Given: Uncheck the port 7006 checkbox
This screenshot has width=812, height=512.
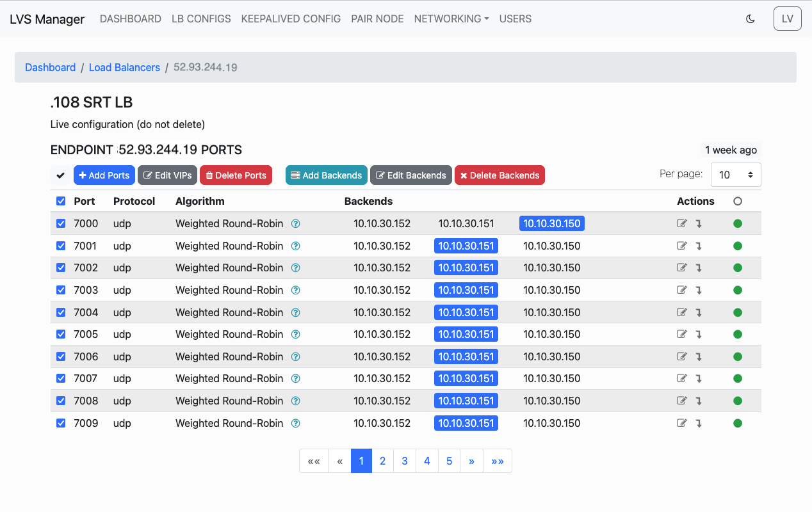Looking at the screenshot, I should coord(61,356).
